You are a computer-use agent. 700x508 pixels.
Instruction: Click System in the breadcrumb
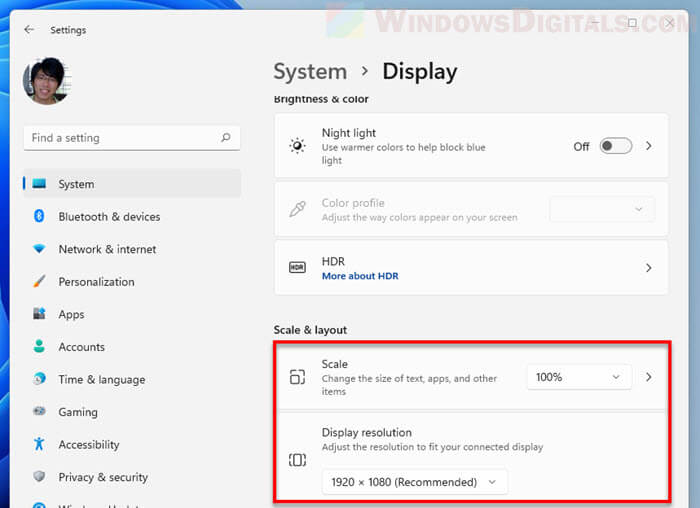click(310, 71)
